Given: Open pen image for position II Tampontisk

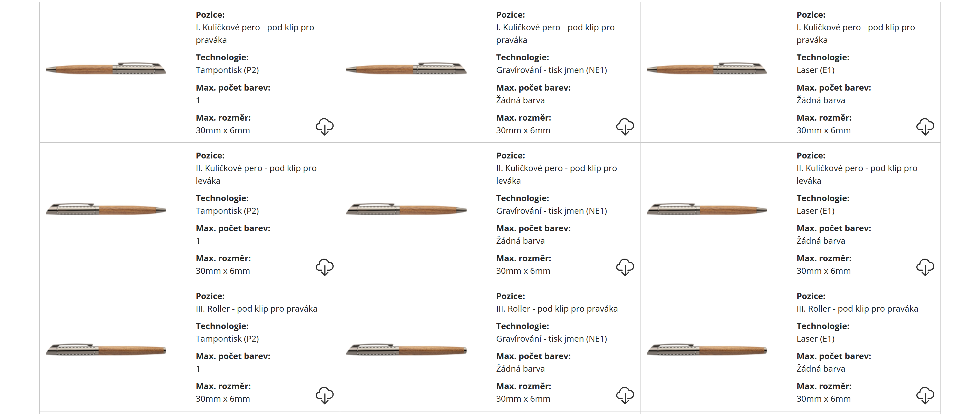Looking at the screenshot, I should pyautogui.click(x=106, y=209).
